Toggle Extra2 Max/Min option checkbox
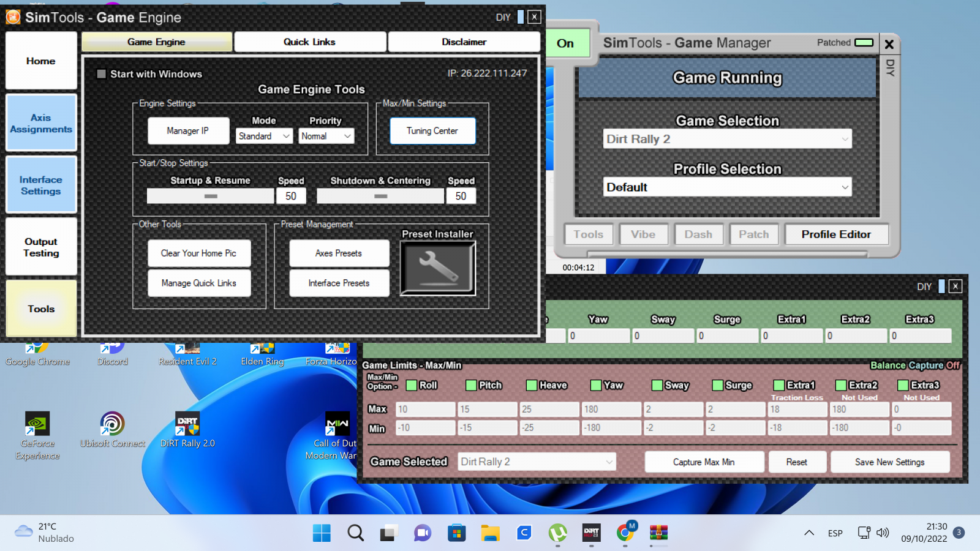Screen dimensions: 980x551 click(842, 385)
